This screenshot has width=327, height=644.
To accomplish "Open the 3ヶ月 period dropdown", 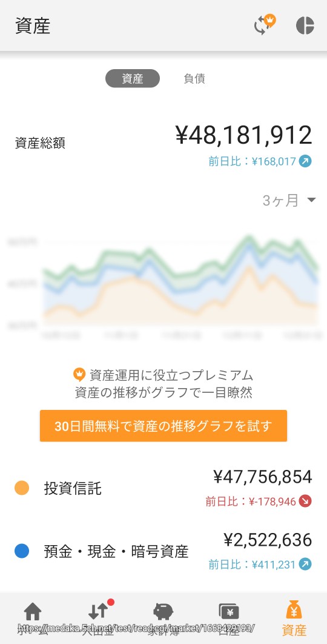I will click(x=289, y=201).
